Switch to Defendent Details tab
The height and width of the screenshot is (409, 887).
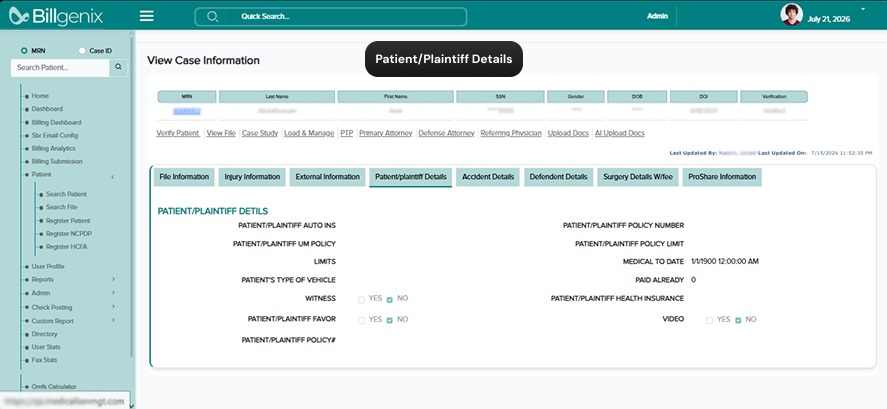pos(558,177)
